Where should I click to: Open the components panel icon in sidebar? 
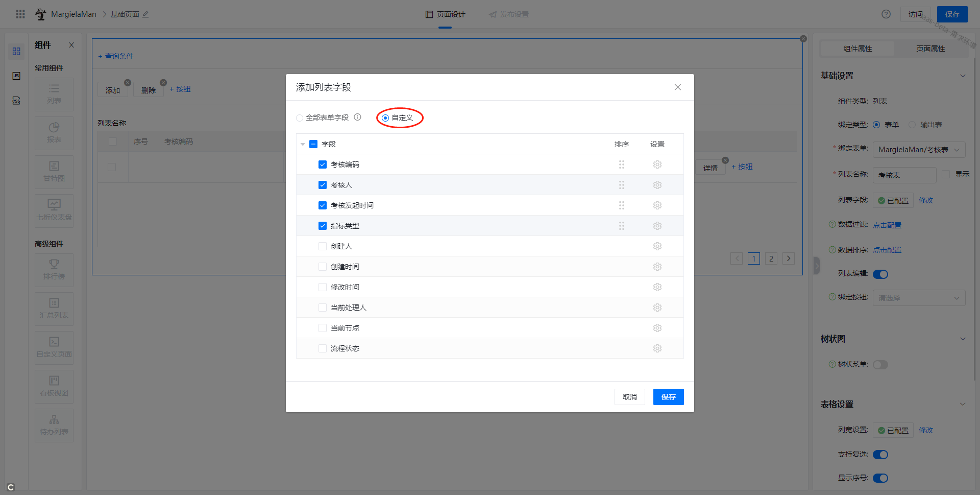point(16,52)
